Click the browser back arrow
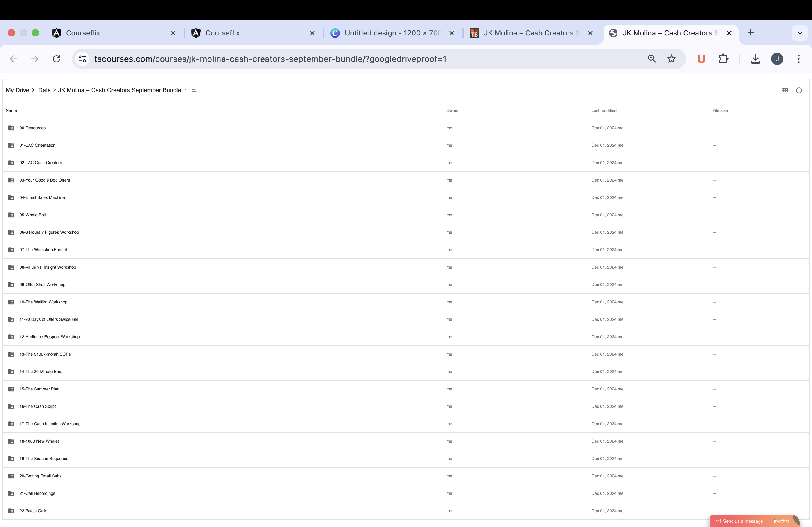The width and height of the screenshot is (812, 527). tap(13, 59)
